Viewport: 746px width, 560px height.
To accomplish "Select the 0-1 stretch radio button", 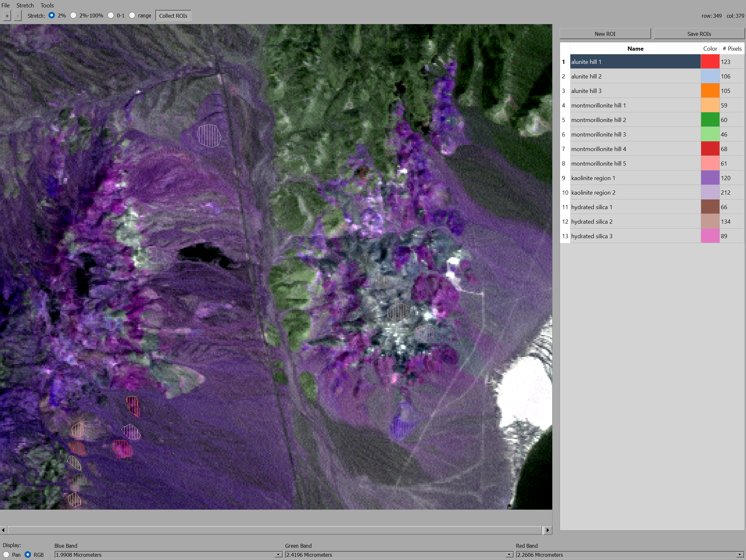I will (x=111, y=15).
